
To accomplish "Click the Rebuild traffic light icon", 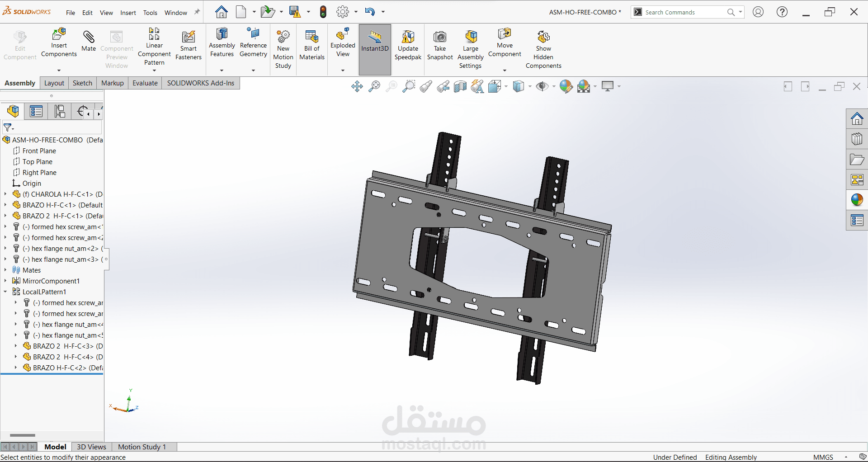I will 323,12.
